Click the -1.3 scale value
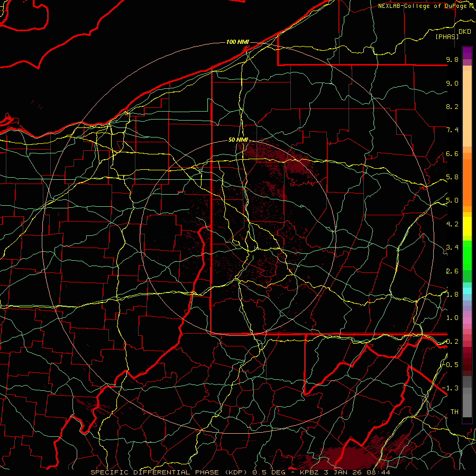The height and width of the screenshot is (476, 476). point(451,388)
